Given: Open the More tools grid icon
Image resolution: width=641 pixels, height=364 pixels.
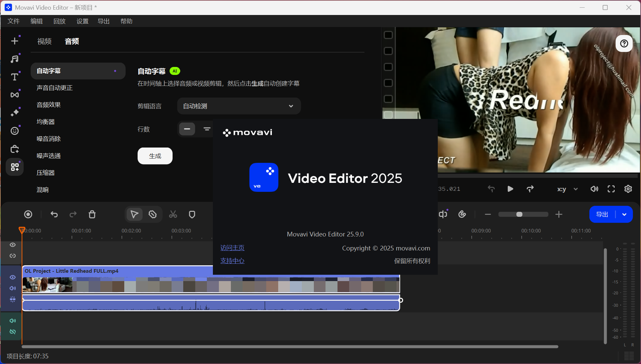Looking at the screenshot, I should point(15,167).
